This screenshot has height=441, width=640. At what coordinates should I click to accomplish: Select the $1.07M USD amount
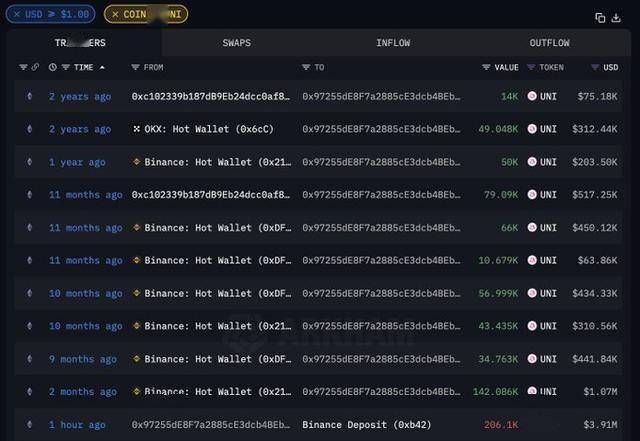600,392
